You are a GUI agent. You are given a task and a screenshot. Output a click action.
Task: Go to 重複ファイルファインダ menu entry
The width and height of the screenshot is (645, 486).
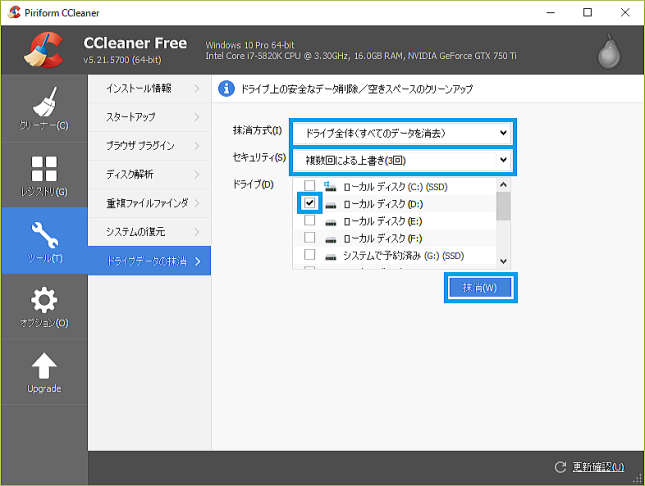149,204
